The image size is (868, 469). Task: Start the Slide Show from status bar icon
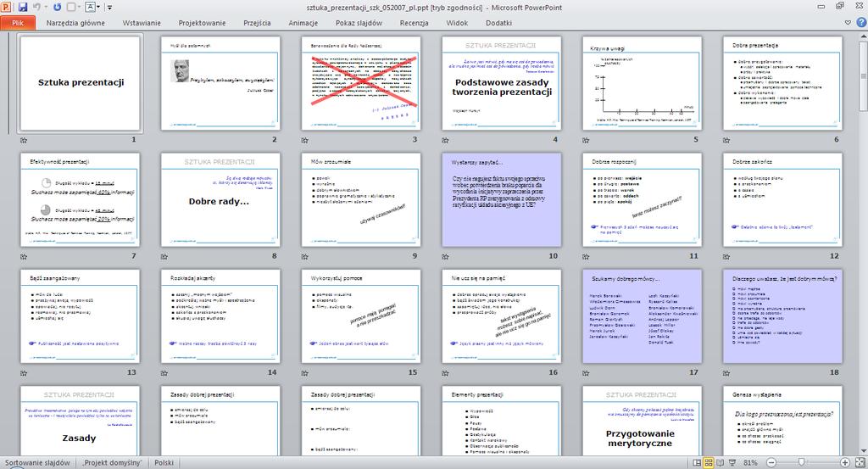point(732,462)
